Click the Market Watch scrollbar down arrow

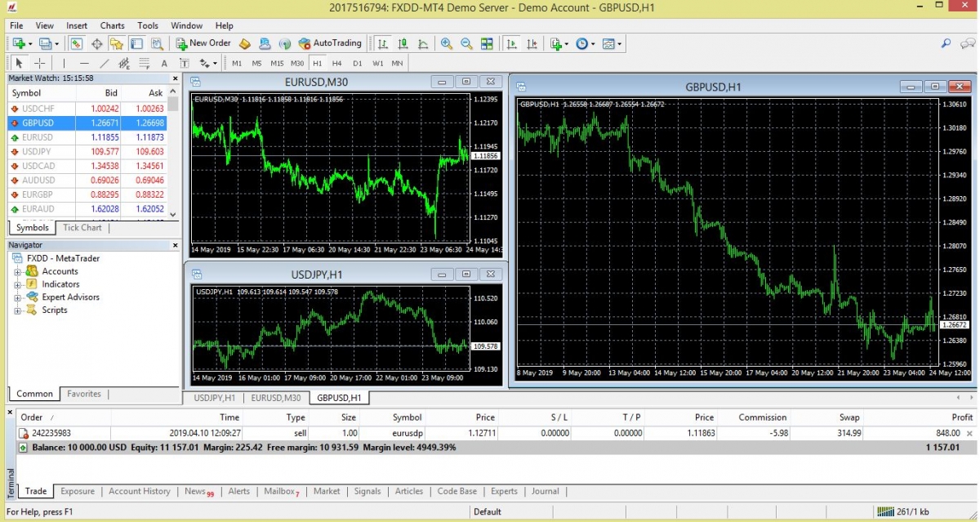173,214
